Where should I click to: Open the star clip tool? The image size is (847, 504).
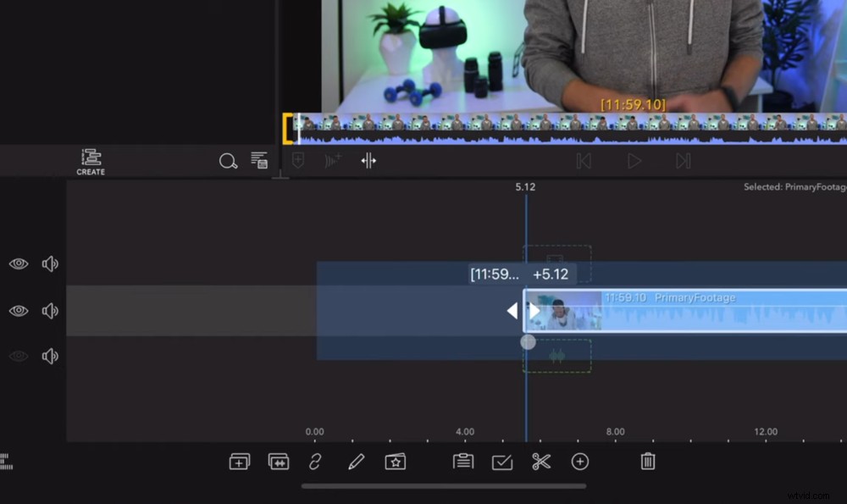pos(396,462)
